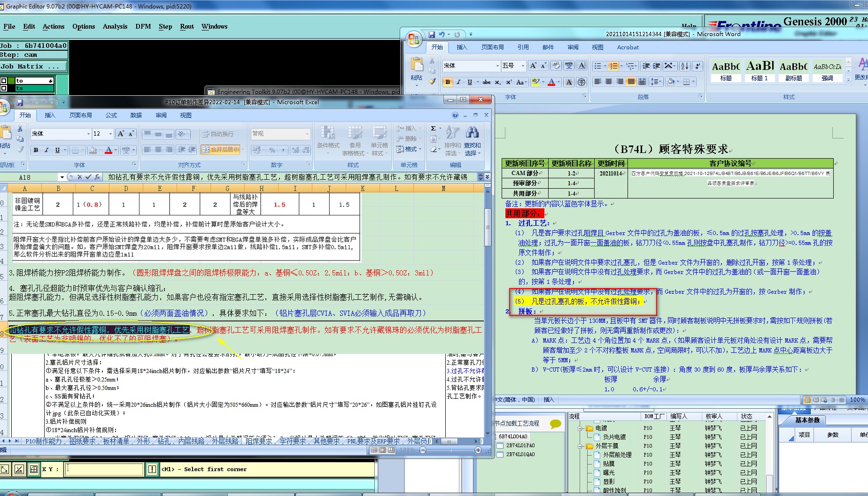Center-align the paragraph in Word
This screenshot has height=496, width=868.
point(609,82)
